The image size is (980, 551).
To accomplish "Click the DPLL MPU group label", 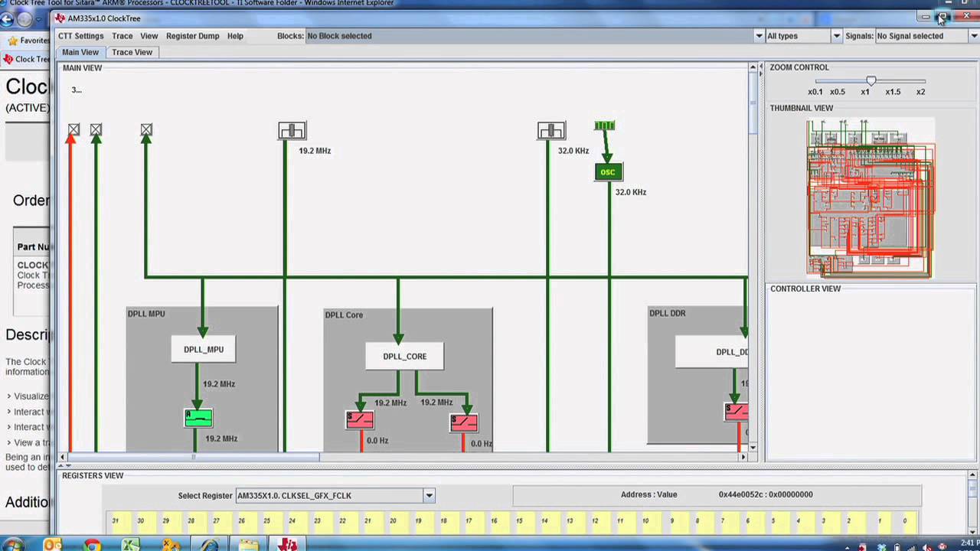I will click(x=146, y=314).
